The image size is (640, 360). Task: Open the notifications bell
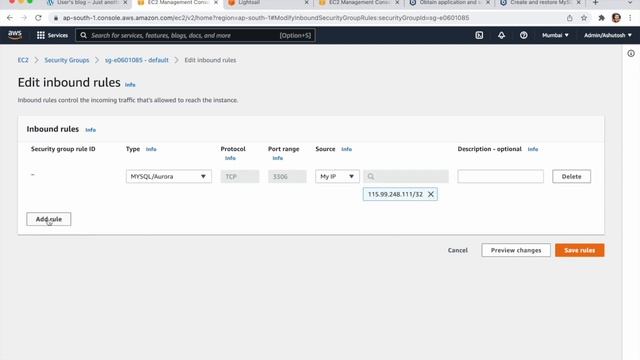(501, 36)
